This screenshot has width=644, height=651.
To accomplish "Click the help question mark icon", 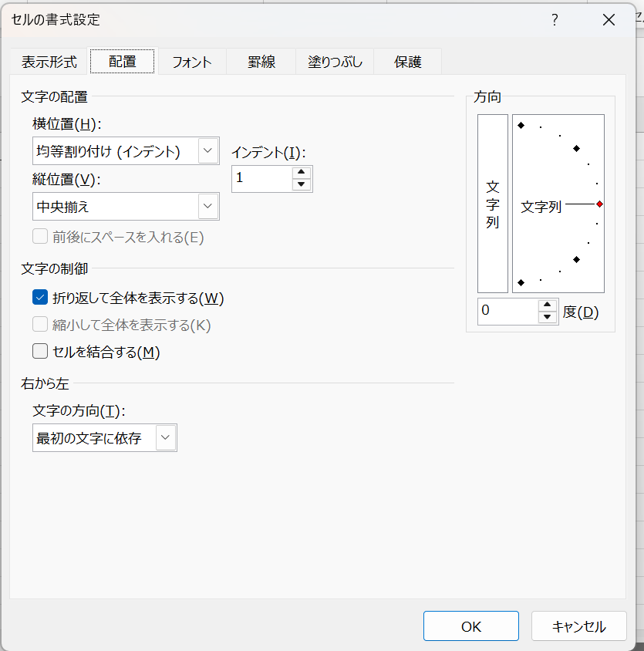I will [554, 21].
